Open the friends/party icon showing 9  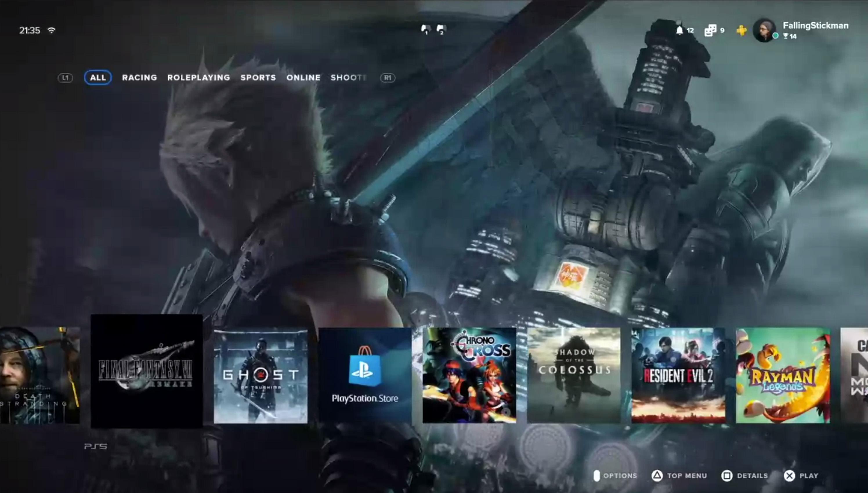[710, 30]
